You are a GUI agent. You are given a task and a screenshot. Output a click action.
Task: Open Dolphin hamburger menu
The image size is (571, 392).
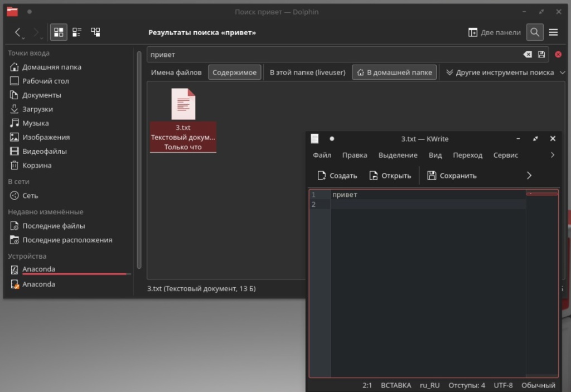point(553,32)
